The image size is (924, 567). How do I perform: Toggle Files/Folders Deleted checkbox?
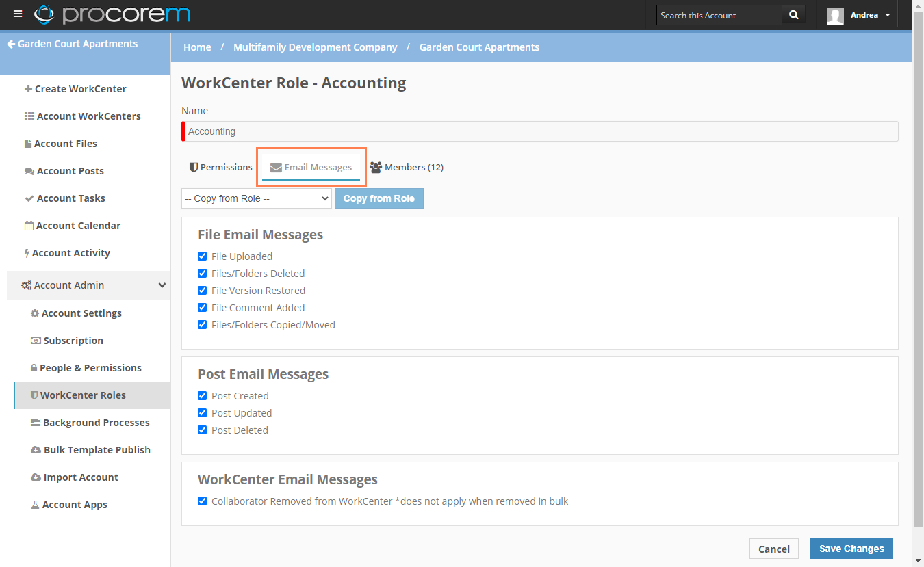click(x=202, y=273)
